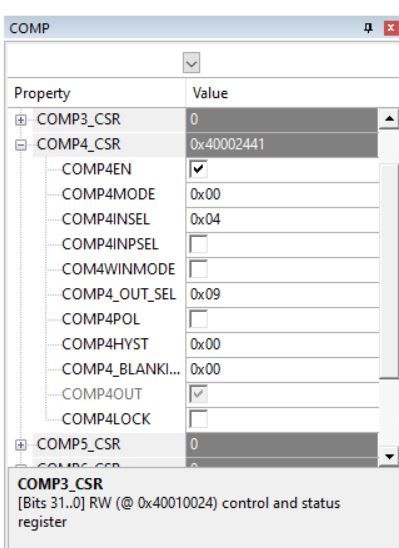Click the vertical scrollbar thumb

[389, 272]
